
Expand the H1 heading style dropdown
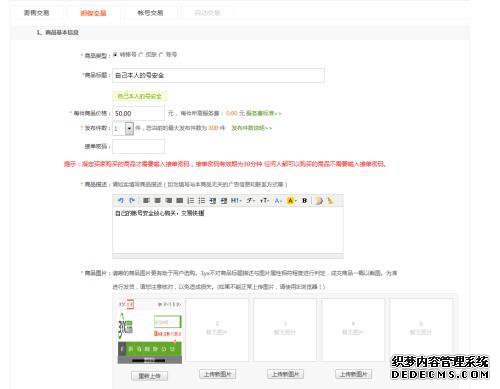pos(236,200)
